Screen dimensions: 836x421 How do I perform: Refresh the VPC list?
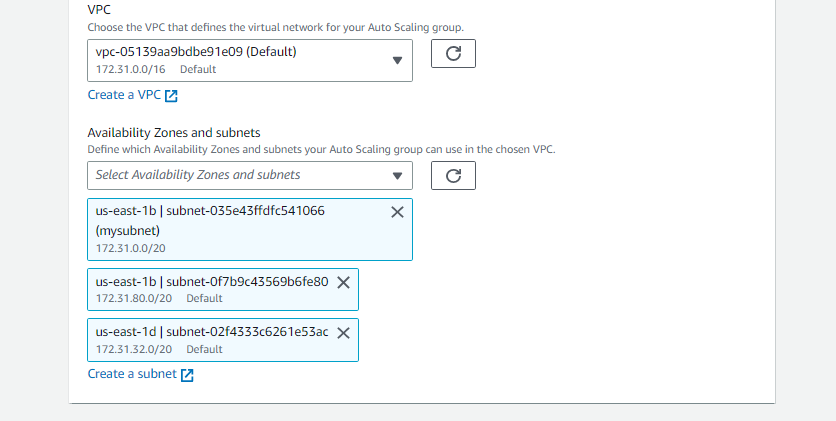point(453,53)
